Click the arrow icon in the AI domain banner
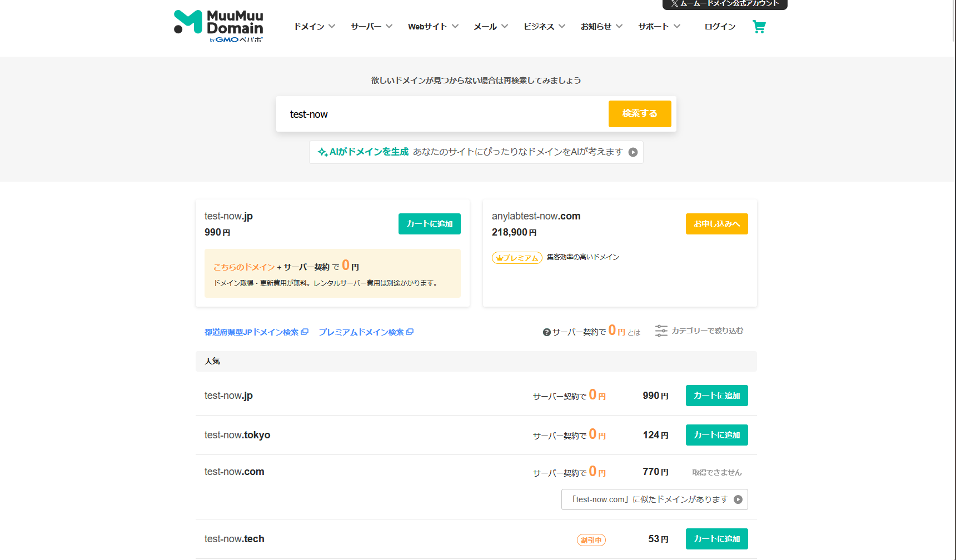The width and height of the screenshot is (956, 560). [x=633, y=152]
